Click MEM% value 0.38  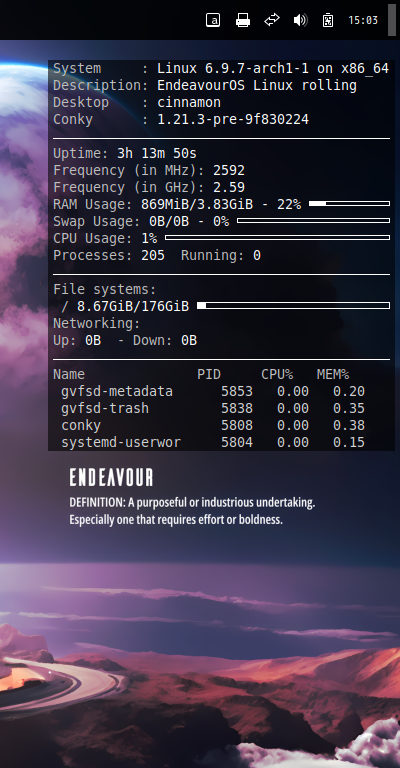(x=349, y=426)
